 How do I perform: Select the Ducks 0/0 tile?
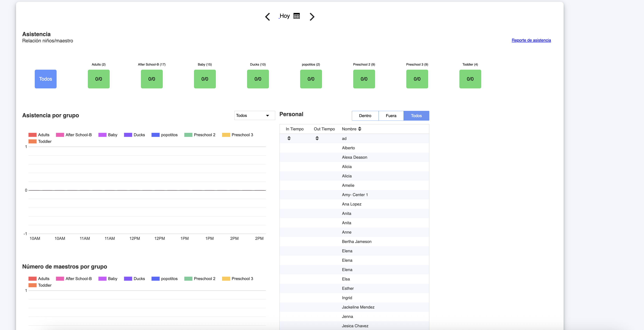click(258, 79)
